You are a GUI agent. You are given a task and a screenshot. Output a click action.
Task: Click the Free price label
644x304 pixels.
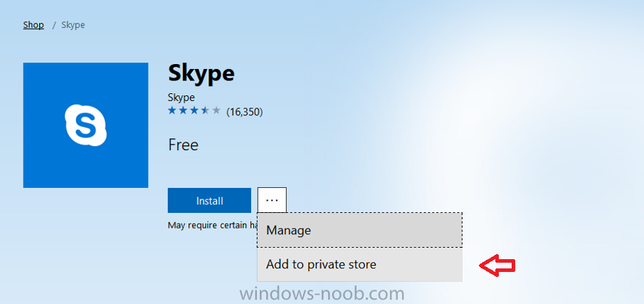(x=183, y=145)
